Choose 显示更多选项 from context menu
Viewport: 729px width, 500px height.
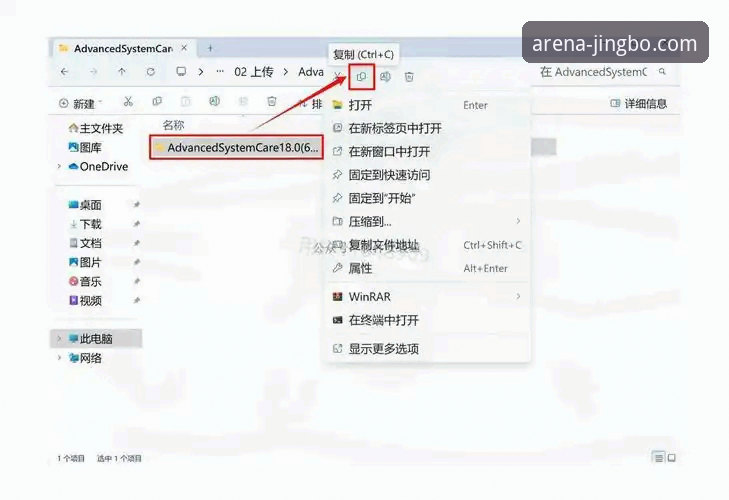click(428, 348)
